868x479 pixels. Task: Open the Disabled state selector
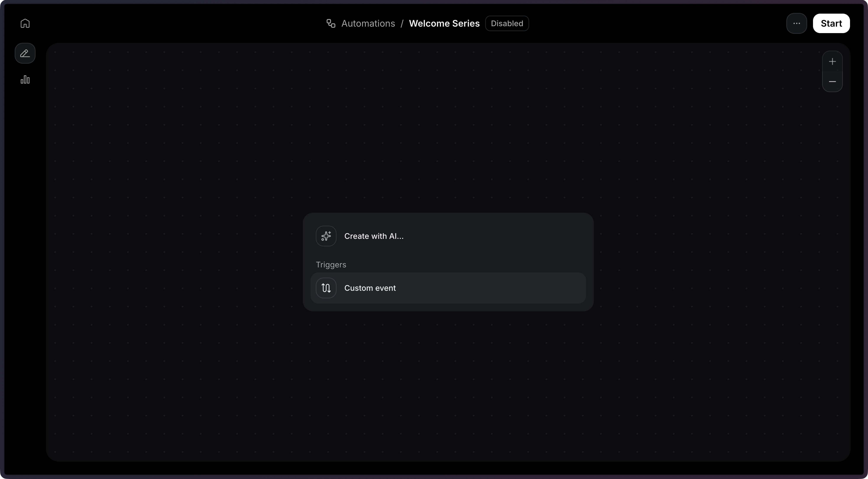tap(507, 23)
